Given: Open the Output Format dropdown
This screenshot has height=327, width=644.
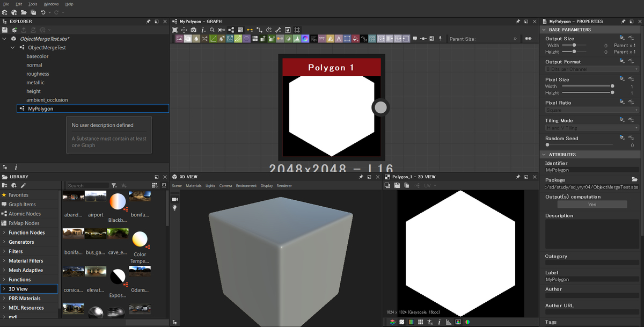Looking at the screenshot, I should 592,69.
